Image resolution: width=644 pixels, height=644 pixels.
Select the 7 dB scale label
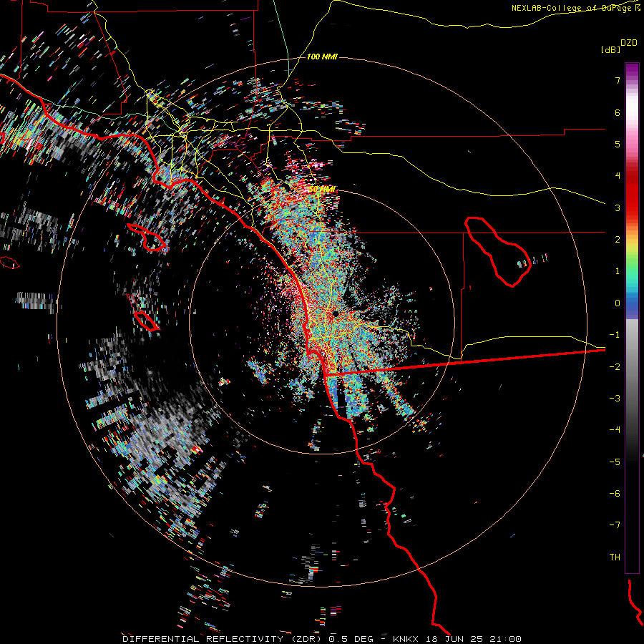(x=618, y=80)
